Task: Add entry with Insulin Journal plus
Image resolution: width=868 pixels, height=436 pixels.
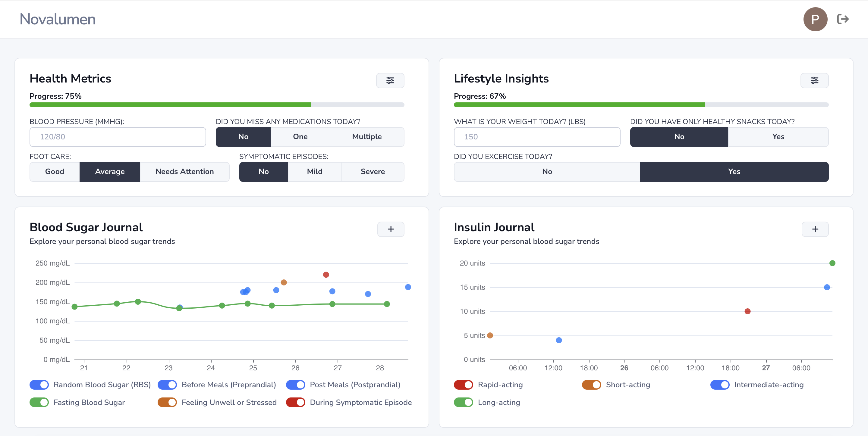Action: 815,229
